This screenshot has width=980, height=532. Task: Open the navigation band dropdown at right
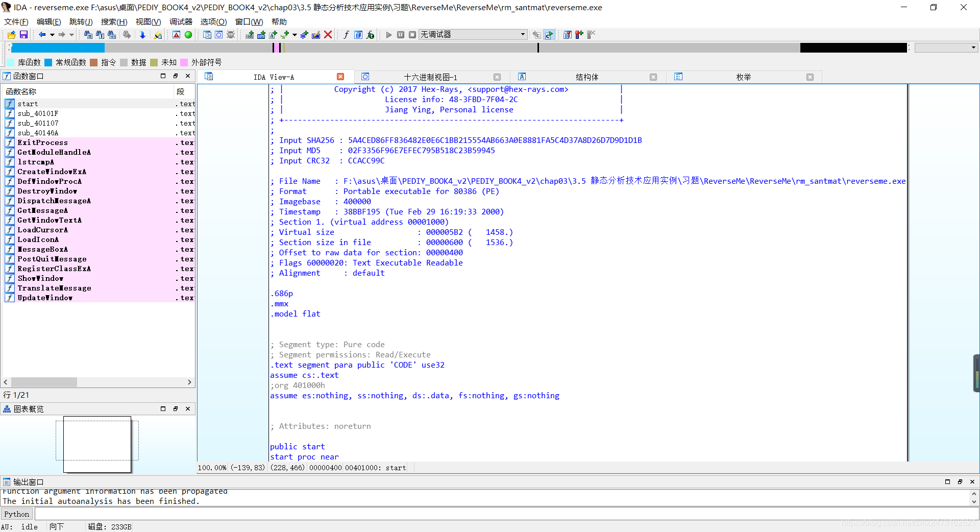click(x=946, y=47)
